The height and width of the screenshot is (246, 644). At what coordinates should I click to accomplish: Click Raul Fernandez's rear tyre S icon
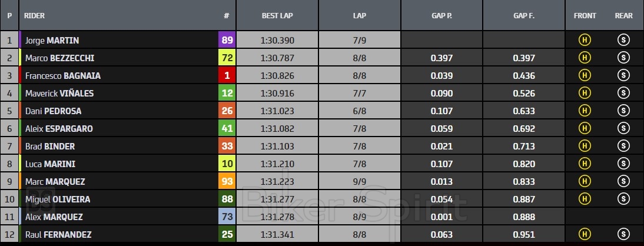[x=623, y=235]
